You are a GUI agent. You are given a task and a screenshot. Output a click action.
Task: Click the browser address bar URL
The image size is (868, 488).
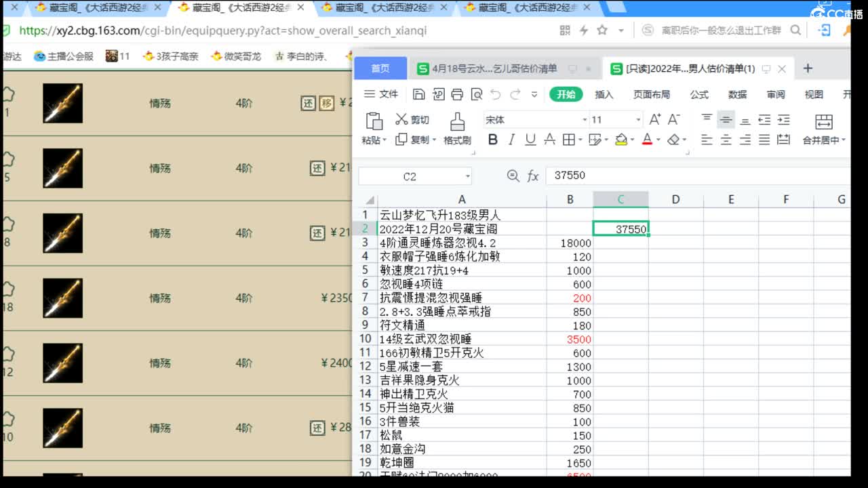pyautogui.click(x=223, y=30)
